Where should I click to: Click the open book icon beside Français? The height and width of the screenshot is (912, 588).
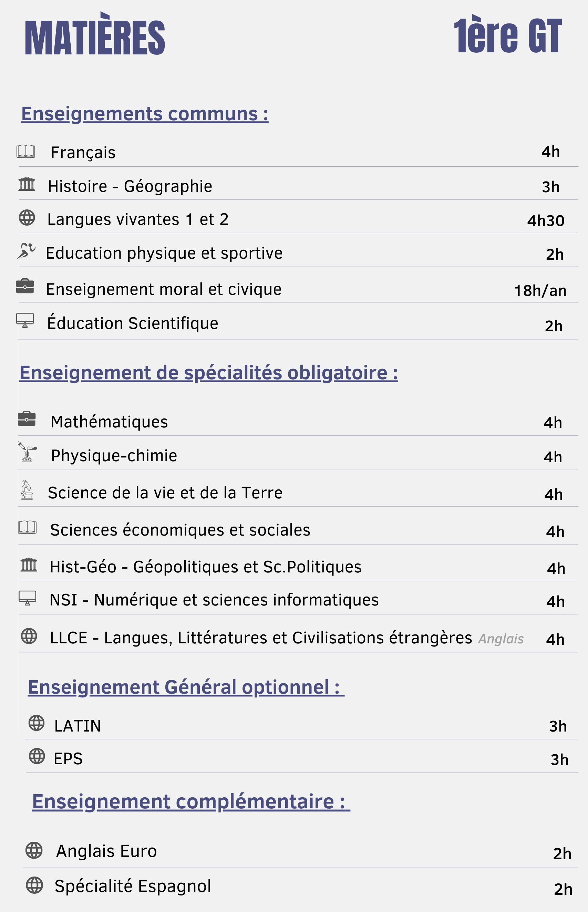coord(26,151)
